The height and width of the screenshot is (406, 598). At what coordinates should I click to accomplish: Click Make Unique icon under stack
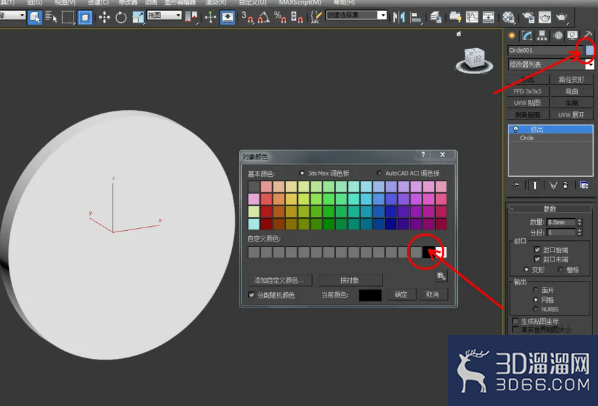553,185
